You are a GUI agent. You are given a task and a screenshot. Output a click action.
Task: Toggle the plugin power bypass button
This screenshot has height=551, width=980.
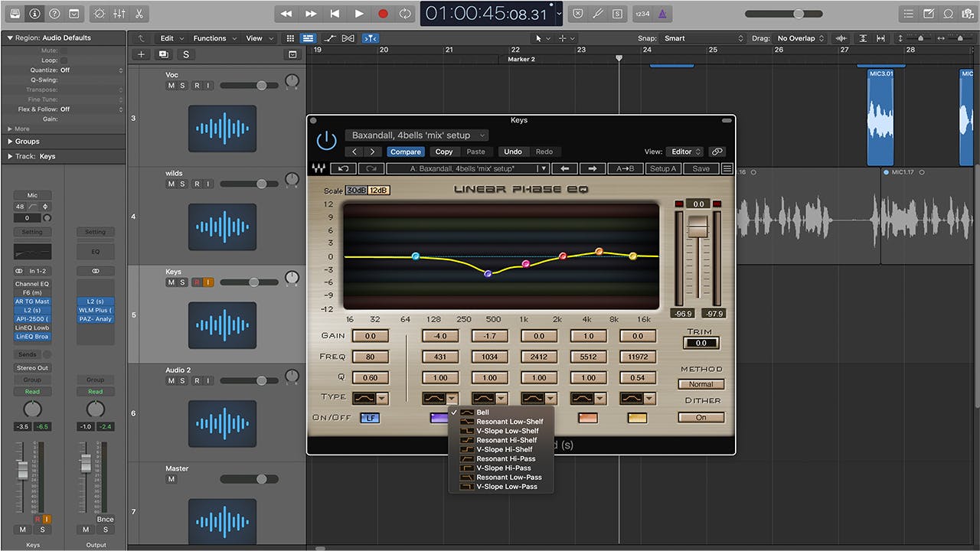[327, 140]
